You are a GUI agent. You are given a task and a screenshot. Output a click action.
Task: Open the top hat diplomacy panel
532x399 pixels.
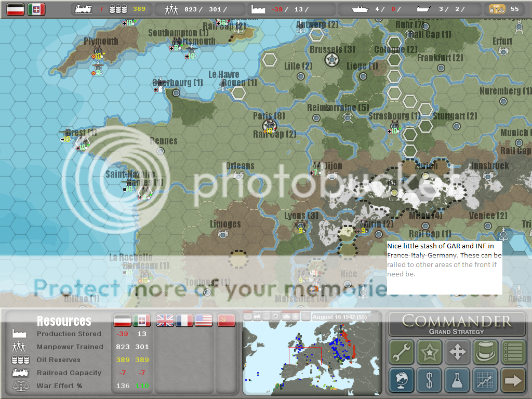485,352
